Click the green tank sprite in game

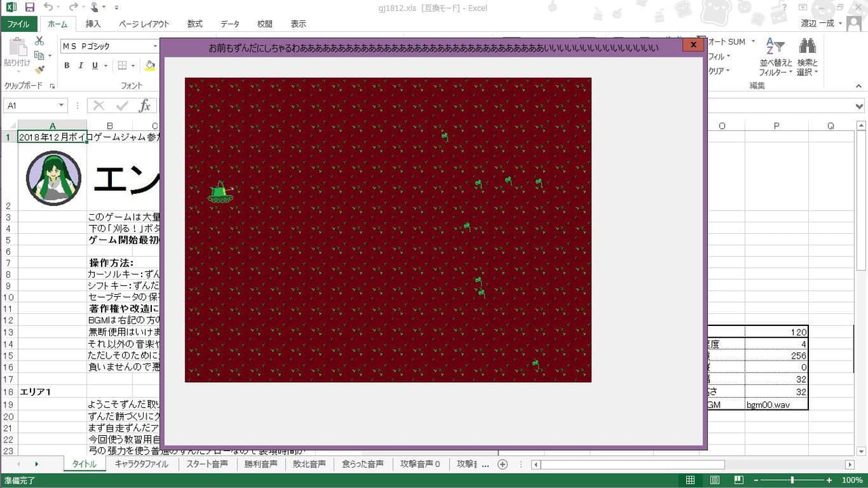coord(220,192)
